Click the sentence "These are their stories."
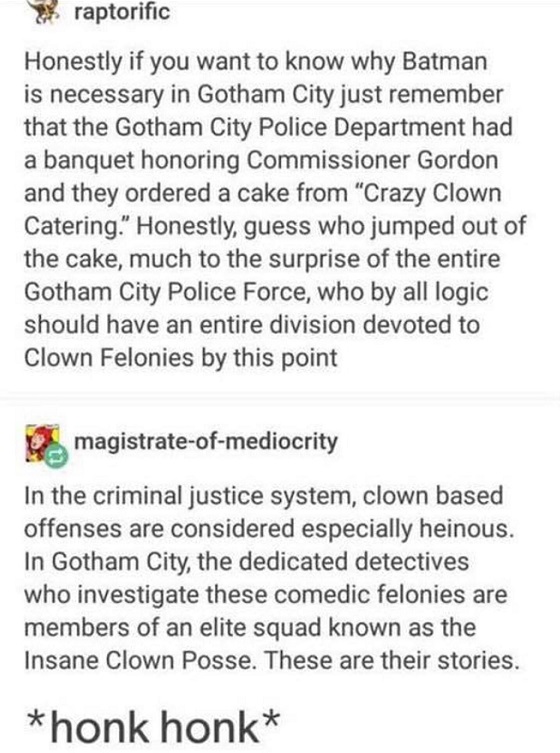560x753 pixels. 391,660
